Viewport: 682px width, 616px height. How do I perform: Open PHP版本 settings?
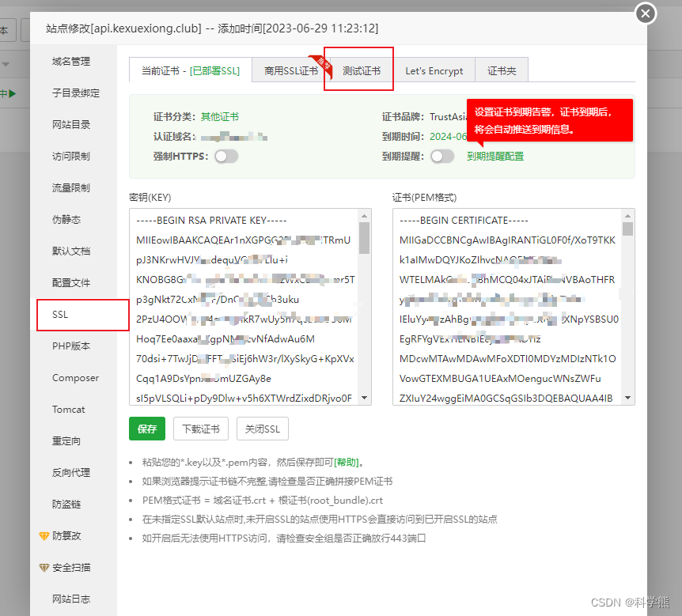click(x=71, y=346)
